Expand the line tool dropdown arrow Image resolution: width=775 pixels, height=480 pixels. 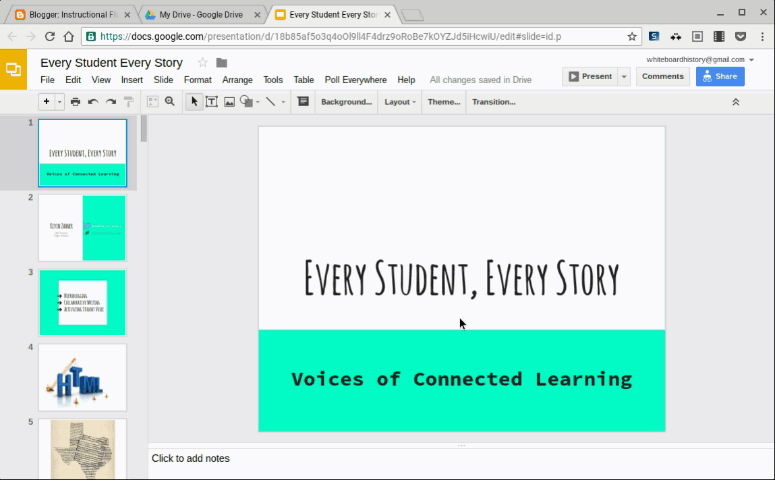(x=283, y=102)
